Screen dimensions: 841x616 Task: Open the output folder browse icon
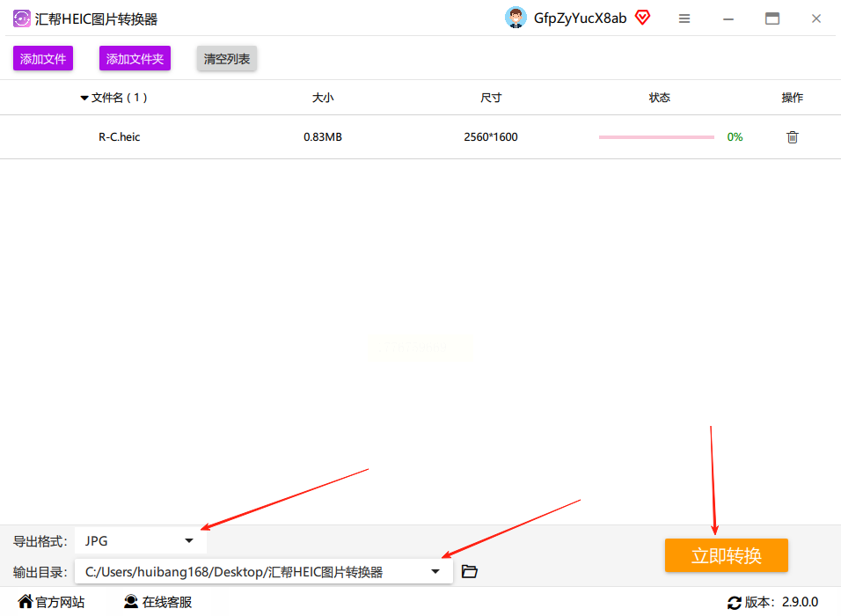[469, 571]
